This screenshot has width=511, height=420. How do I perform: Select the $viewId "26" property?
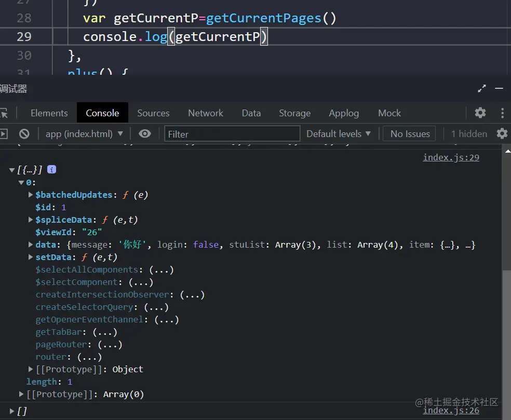coord(69,232)
